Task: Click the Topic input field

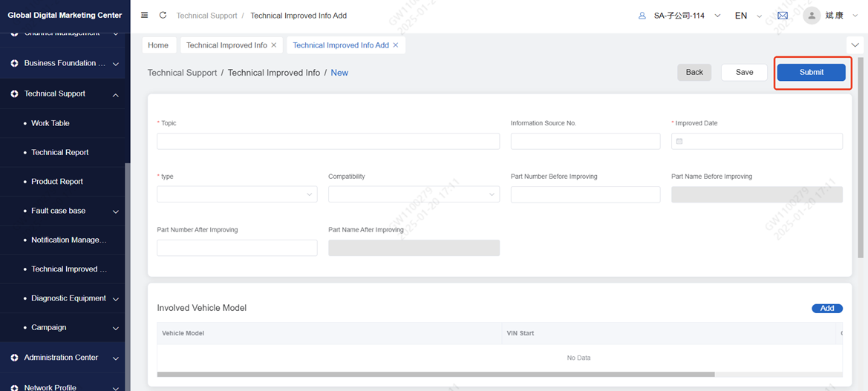Action: (328, 141)
